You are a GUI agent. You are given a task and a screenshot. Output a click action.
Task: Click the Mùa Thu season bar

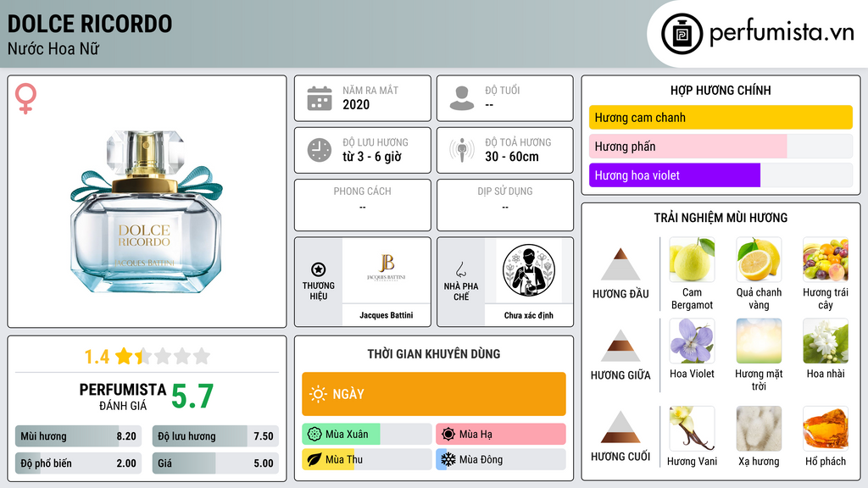click(367, 460)
